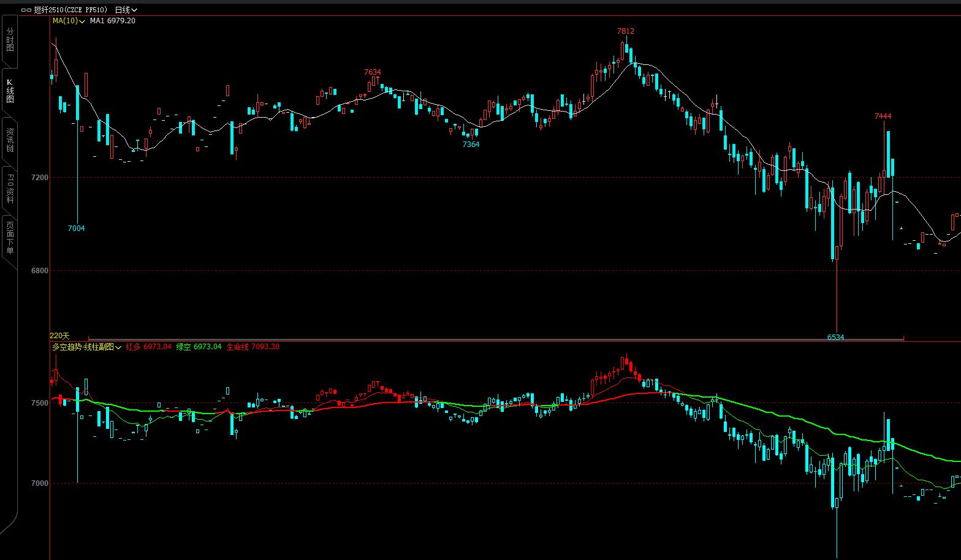Click the 6800 price axis label
The height and width of the screenshot is (560, 961).
click(40, 271)
